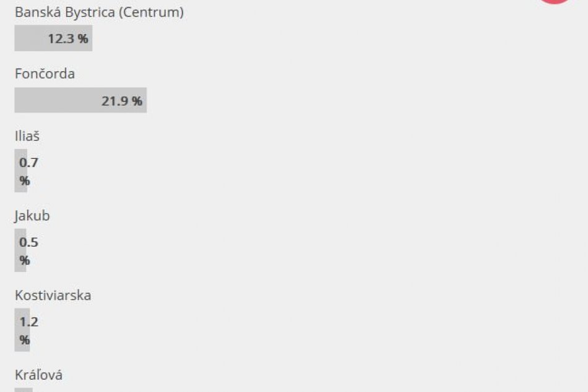The width and height of the screenshot is (588, 392).
Task: Click the Banská Bystrica (Centrum) label
Action: click(99, 12)
